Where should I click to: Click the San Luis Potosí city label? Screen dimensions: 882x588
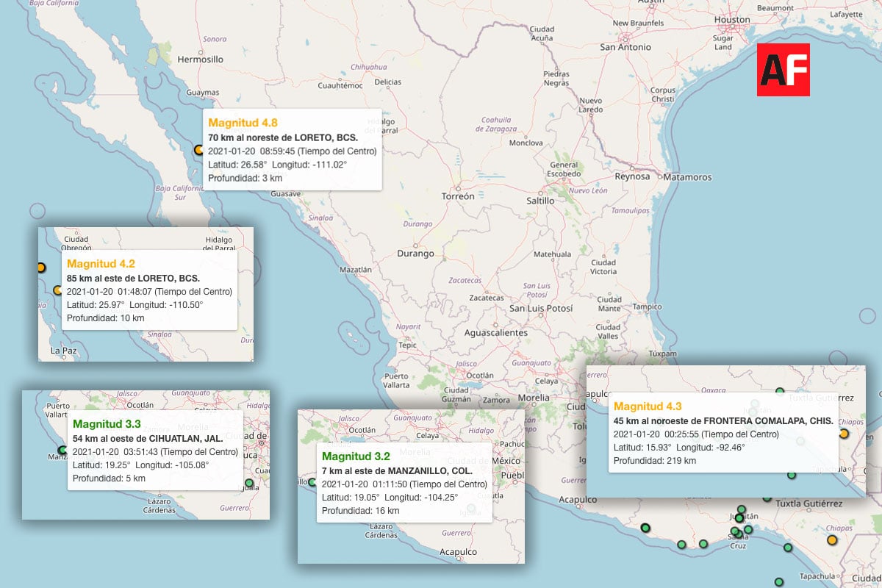tap(541, 309)
